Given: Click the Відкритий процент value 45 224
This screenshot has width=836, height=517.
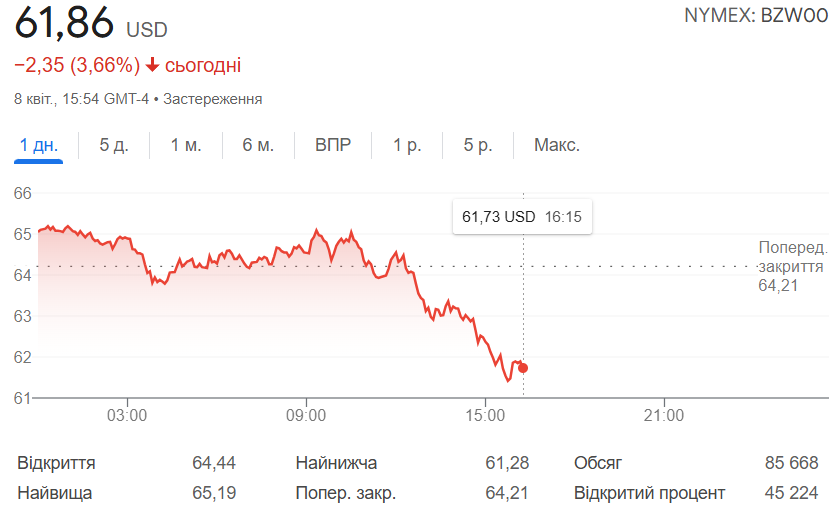Looking at the screenshot, I should 789,493.
